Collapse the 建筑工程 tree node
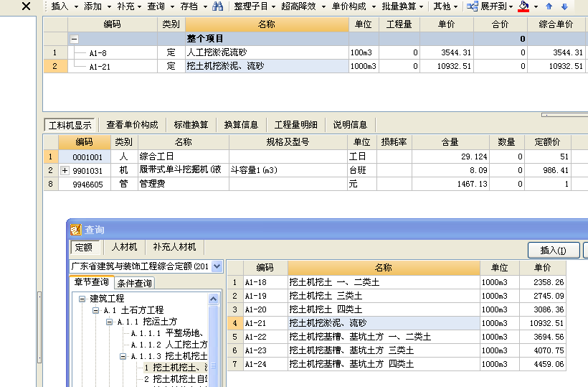Image resolution: width=588 pixels, height=387 pixels. (82, 299)
